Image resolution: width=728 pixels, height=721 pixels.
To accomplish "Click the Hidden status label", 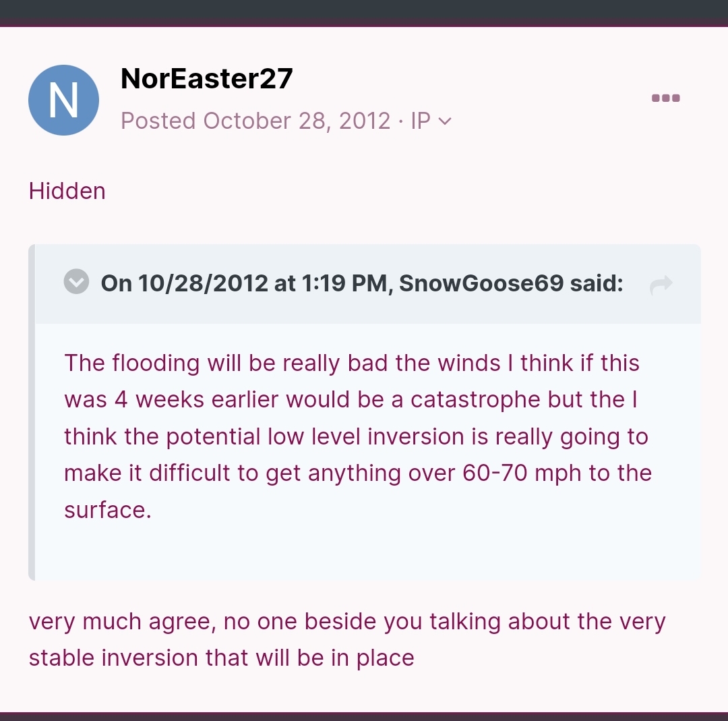I will coord(67,191).
